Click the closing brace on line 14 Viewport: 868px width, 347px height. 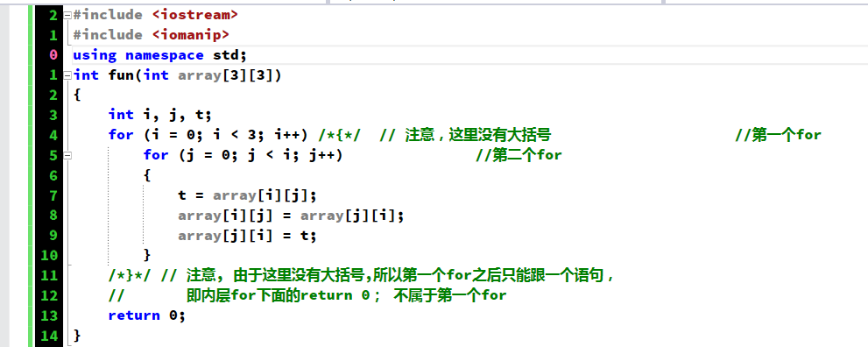pos(77,336)
